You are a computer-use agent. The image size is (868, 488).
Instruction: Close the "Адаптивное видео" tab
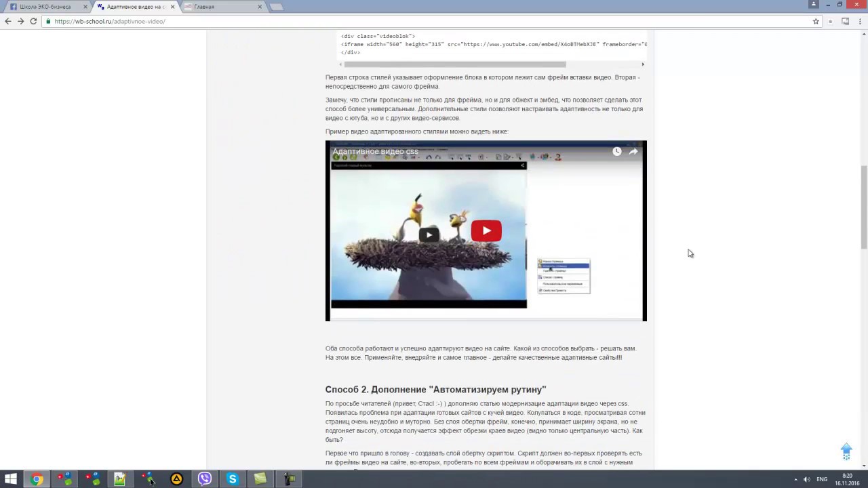point(173,7)
